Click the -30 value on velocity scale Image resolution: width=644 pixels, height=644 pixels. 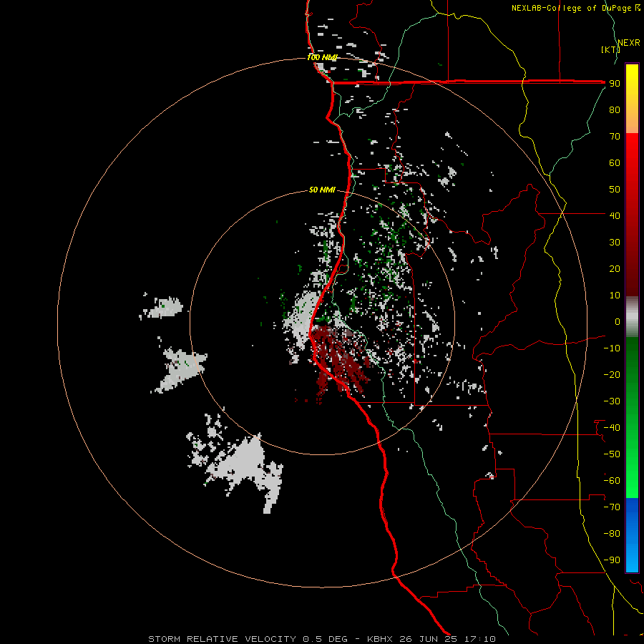click(x=612, y=401)
